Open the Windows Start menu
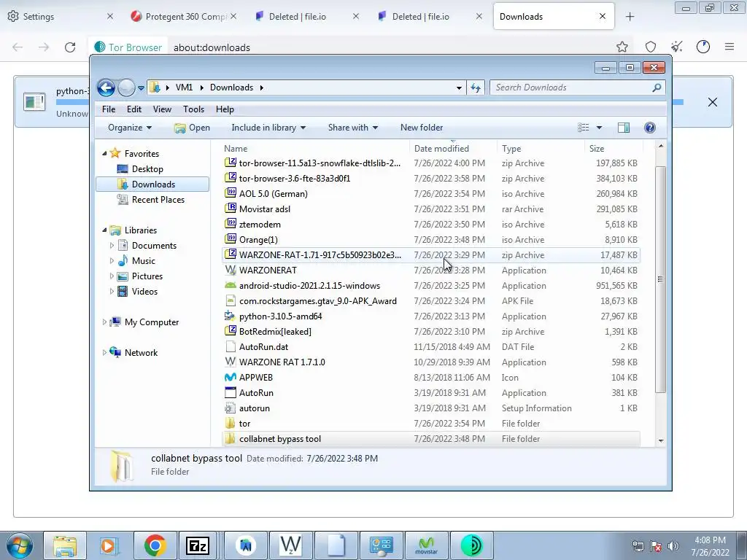The width and height of the screenshot is (747, 560). pos(19,545)
